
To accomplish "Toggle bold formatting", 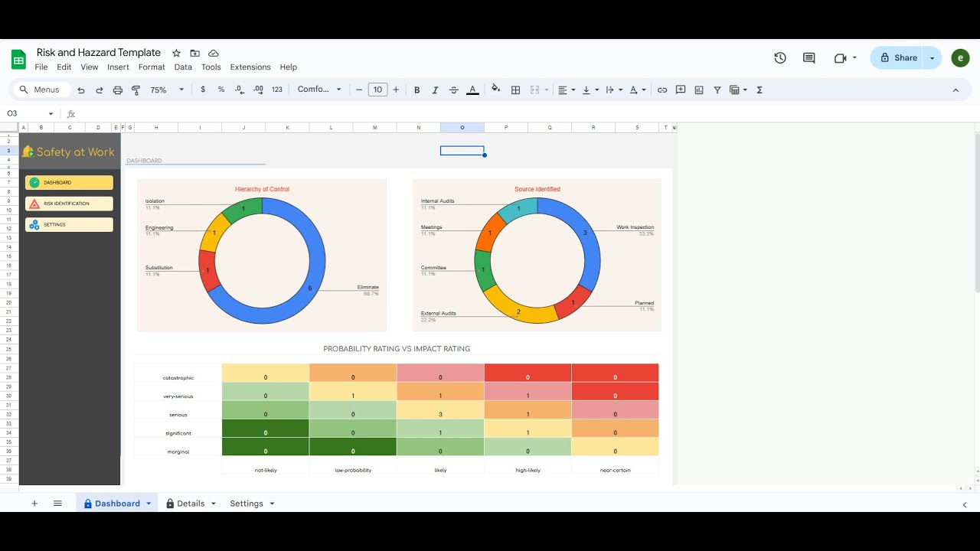I will point(417,90).
